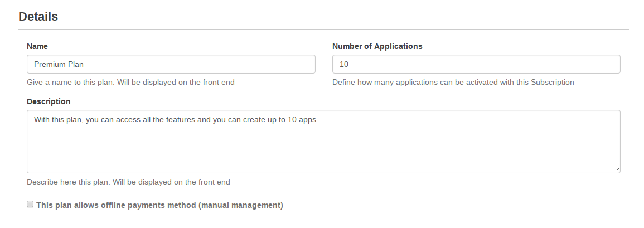Click the 'Number of Applications' label
Screen dimensions: 644x228
coord(377,46)
